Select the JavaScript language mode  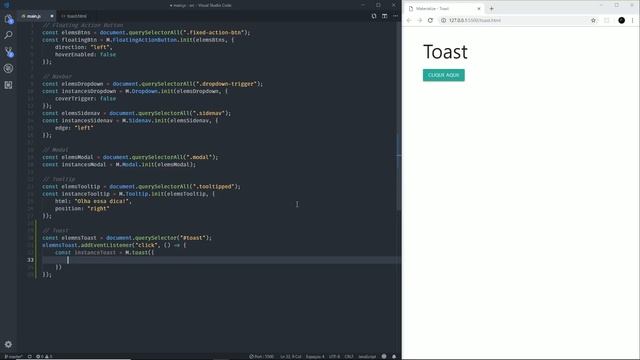click(367, 356)
